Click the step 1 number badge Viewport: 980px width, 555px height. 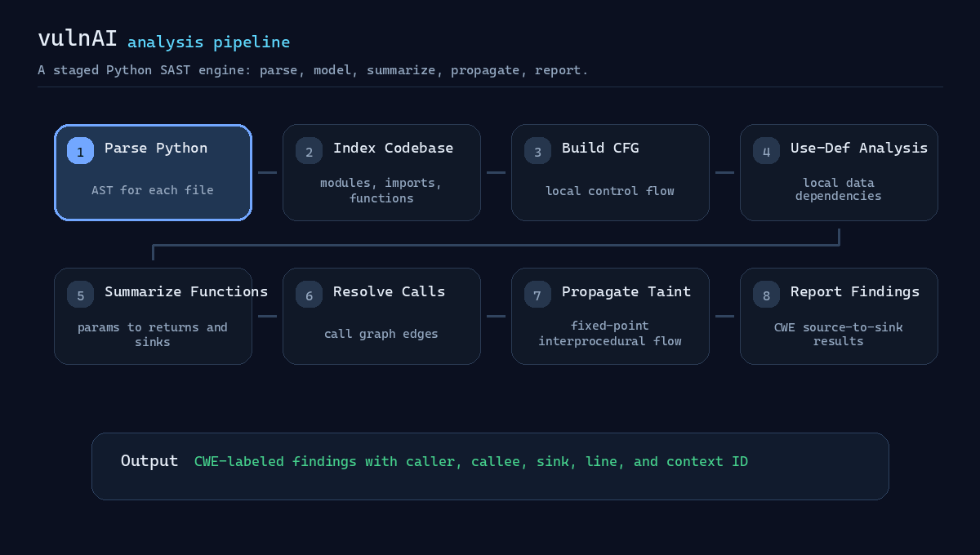point(80,151)
